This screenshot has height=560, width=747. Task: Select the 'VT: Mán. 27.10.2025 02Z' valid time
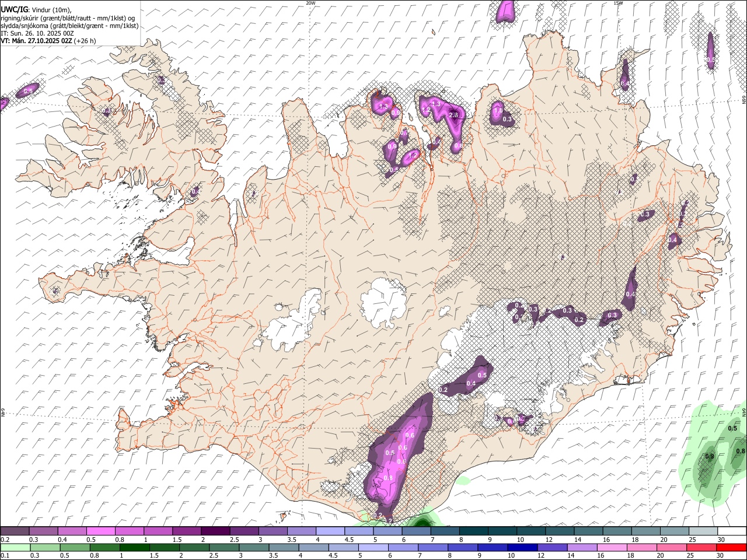[x=36, y=41]
